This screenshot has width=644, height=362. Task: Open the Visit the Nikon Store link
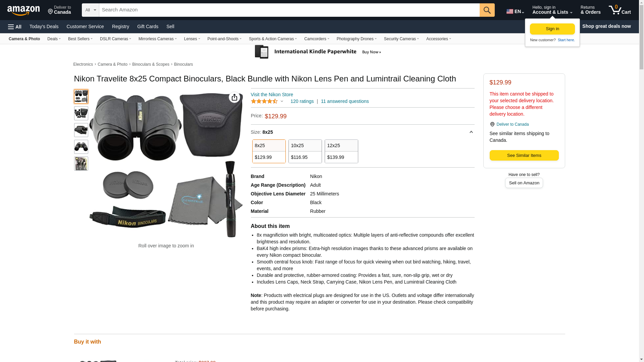click(x=272, y=95)
